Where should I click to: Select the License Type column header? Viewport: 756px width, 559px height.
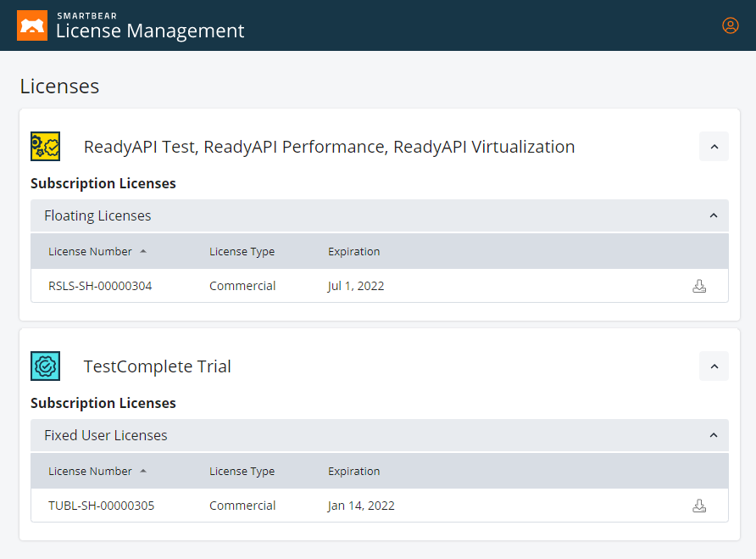(x=242, y=251)
